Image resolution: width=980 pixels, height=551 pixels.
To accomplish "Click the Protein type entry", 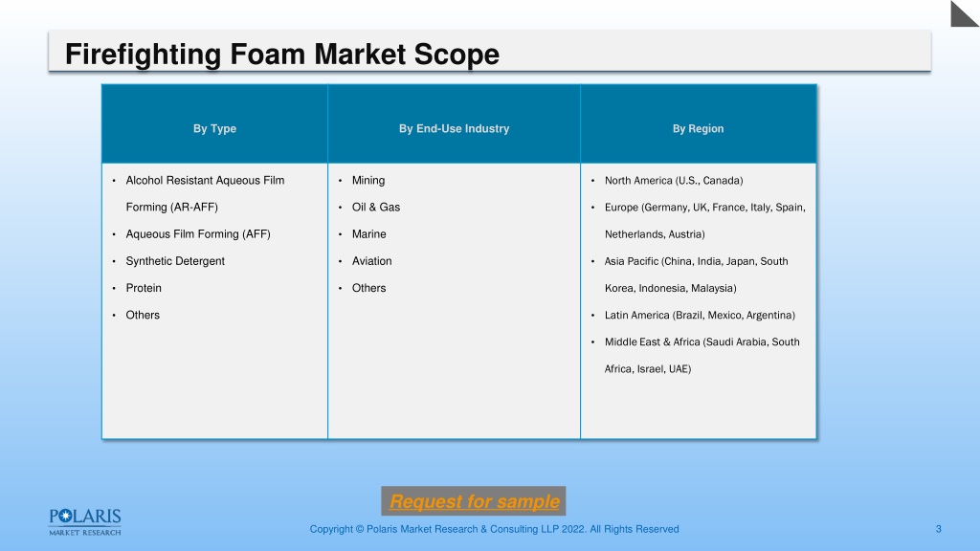I will [x=144, y=288].
